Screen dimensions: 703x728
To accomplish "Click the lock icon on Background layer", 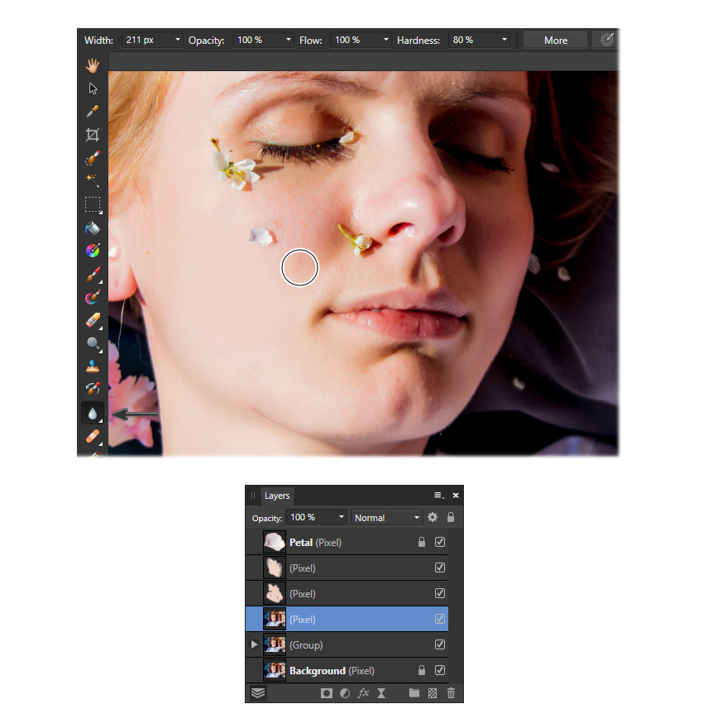I will 421,670.
